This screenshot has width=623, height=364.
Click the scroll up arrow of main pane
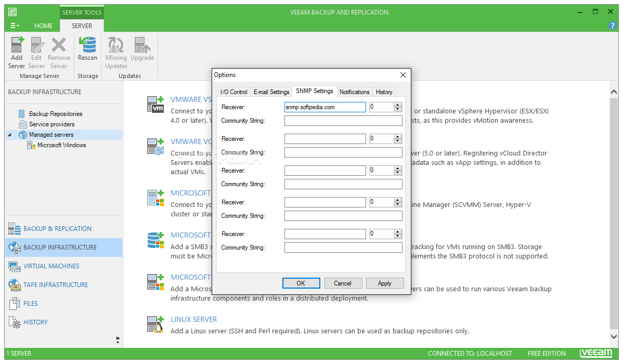614,92
